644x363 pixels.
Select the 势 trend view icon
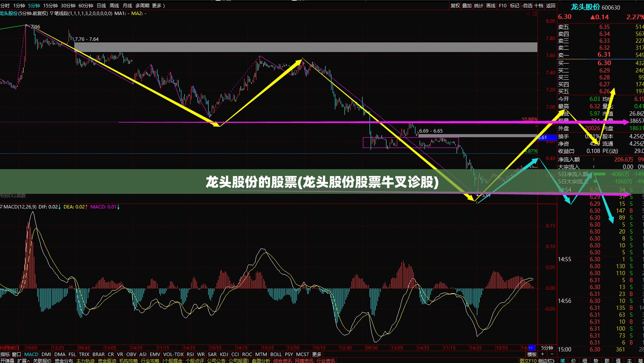tap(596, 361)
